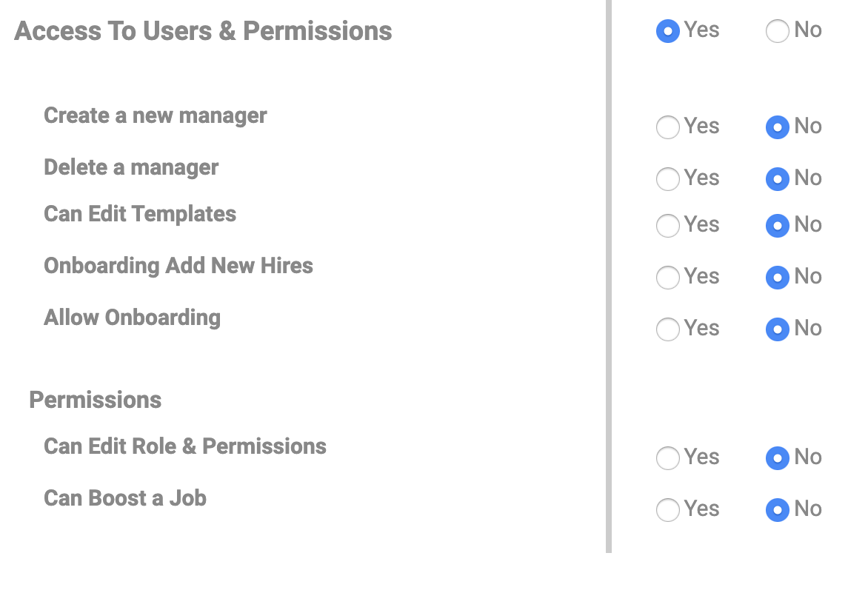Viewport: 868px width, 610px height.
Task: Choose No for Create a new manager
Action: click(777, 127)
